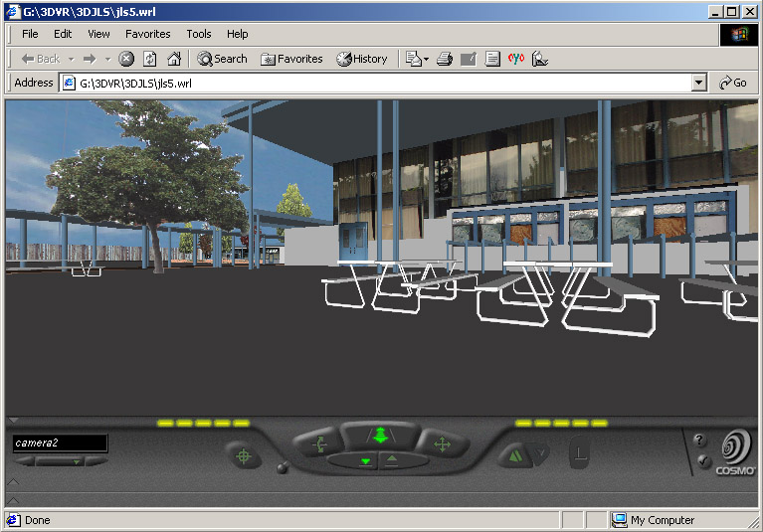The width and height of the screenshot is (763, 532).
Task: Open the Back history dropdown arrow
Action: (x=71, y=60)
